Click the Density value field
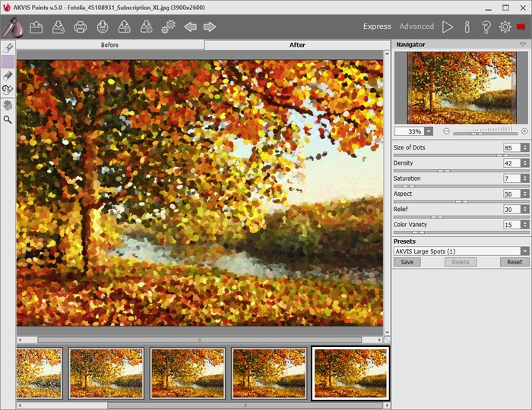The width and height of the screenshot is (532, 410). point(512,163)
